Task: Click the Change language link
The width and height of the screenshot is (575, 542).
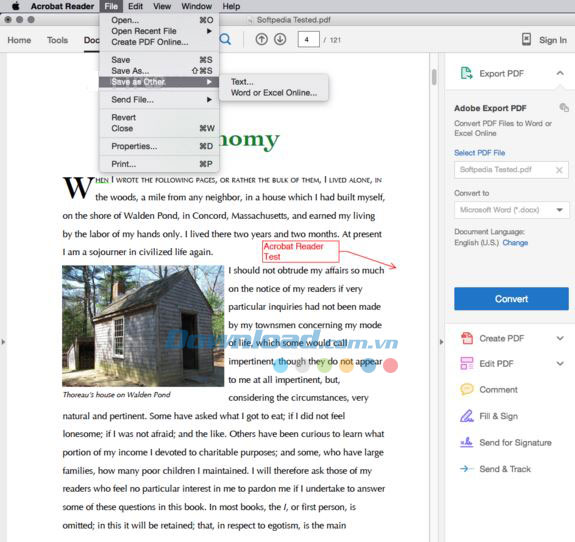Action: click(x=515, y=242)
